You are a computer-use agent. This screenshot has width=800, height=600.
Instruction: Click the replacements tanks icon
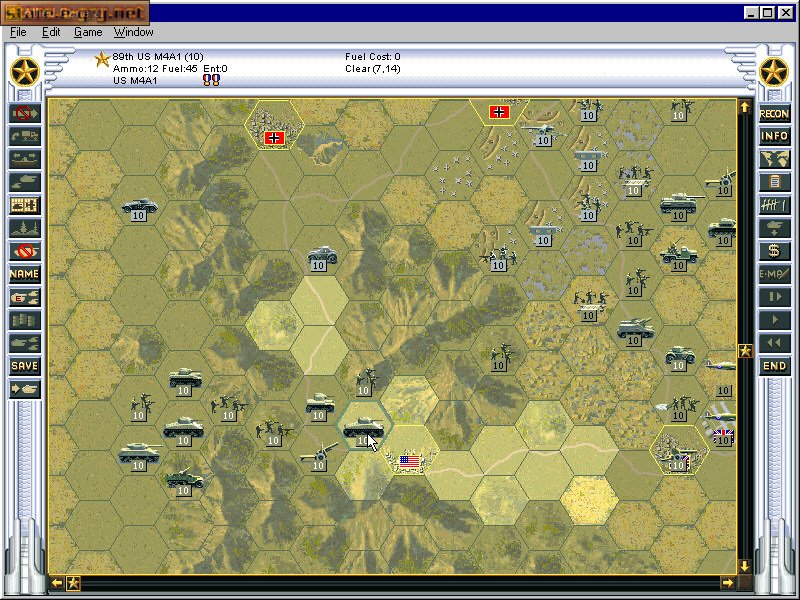[24, 343]
